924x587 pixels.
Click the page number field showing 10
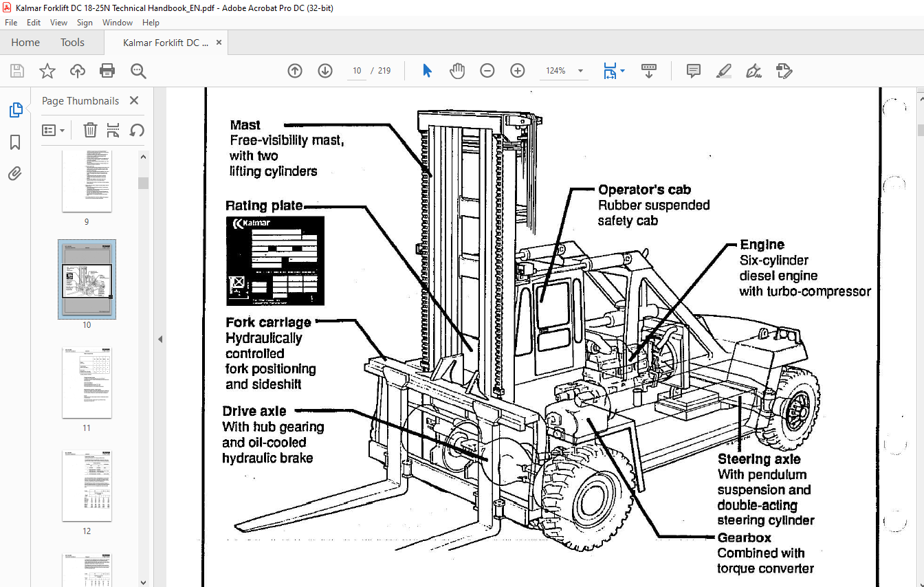click(x=356, y=71)
